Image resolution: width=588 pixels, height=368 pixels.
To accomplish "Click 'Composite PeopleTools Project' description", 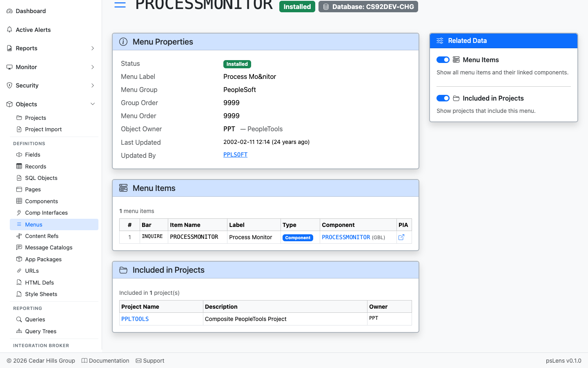I will click(246, 319).
